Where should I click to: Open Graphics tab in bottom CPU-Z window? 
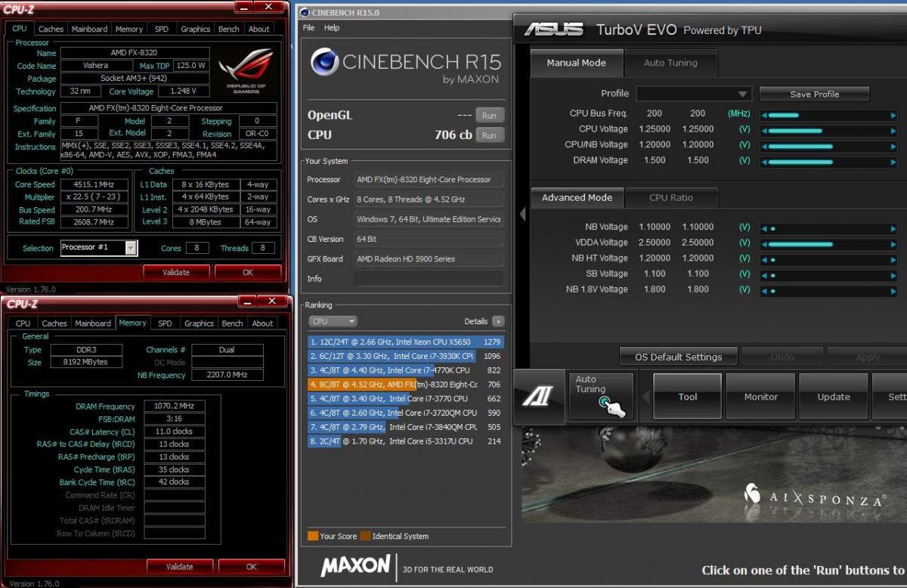pos(199,323)
